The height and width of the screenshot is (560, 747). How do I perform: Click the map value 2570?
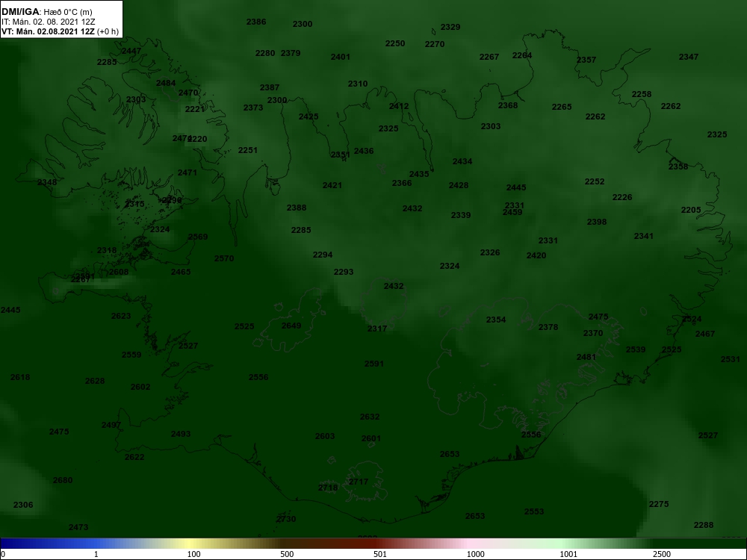click(x=224, y=258)
